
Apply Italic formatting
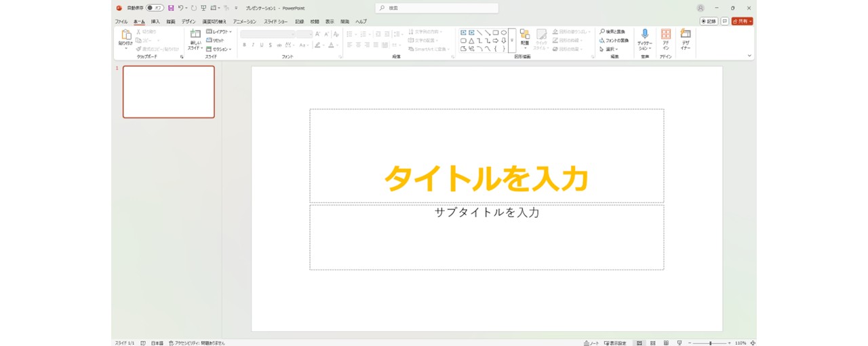253,45
